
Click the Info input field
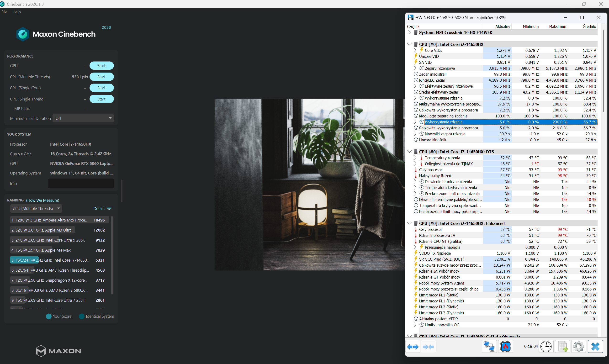pyautogui.click(x=81, y=184)
